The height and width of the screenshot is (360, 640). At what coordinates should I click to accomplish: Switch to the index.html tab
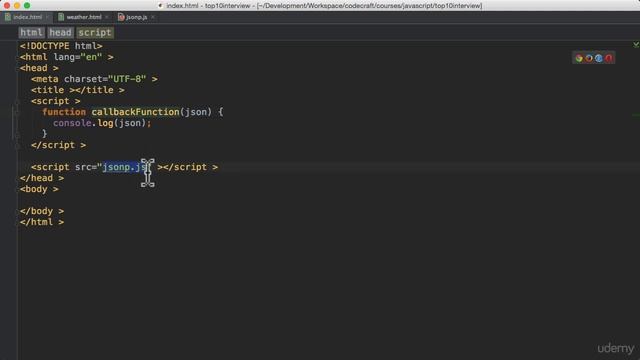point(27,17)
